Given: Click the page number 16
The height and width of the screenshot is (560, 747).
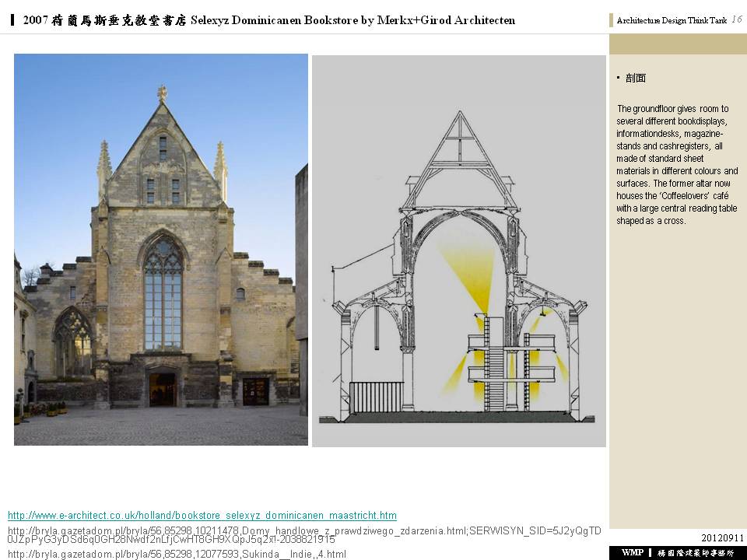Looking at the screenshot, I should tap(736, 19).
